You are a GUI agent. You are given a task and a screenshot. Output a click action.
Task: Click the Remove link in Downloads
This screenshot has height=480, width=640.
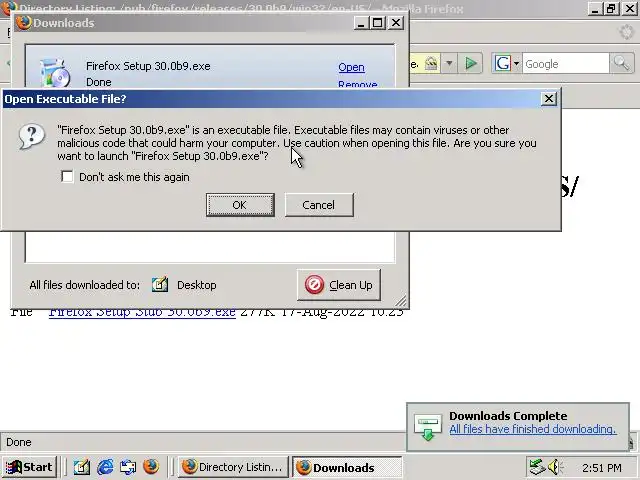click(358, 84)
